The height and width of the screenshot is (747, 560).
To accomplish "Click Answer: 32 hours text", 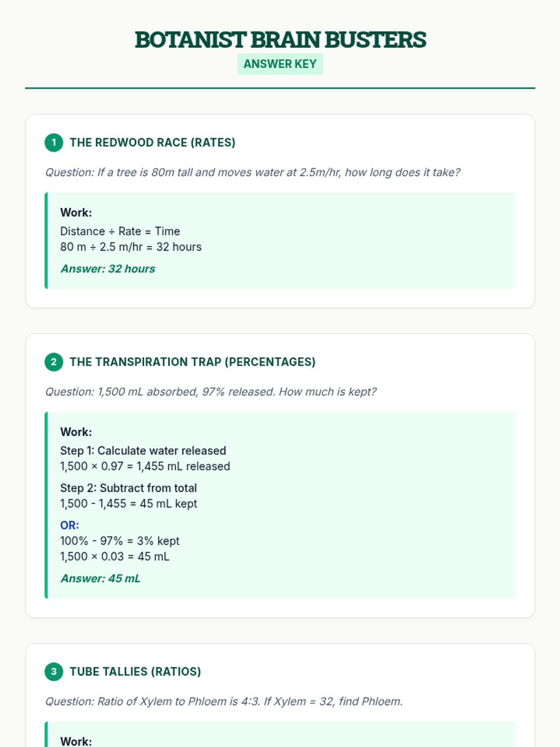I will 108,269.
